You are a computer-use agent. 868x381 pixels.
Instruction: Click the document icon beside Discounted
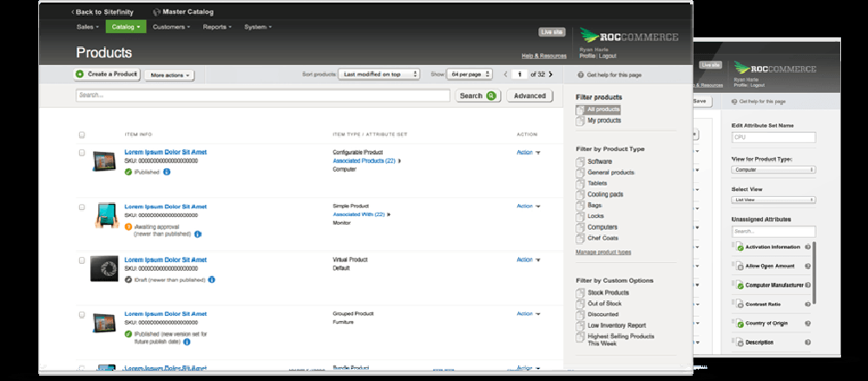tap(580, 314)
